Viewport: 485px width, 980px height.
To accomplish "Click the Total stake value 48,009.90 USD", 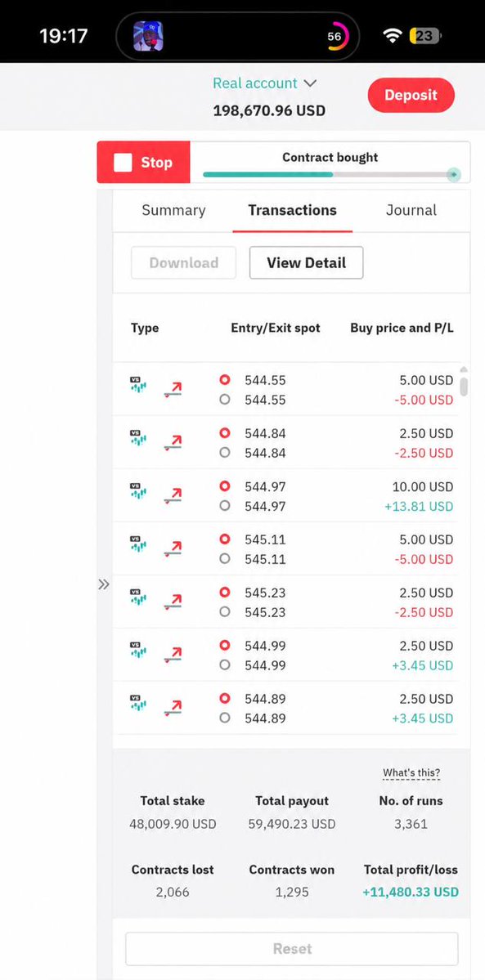I will pos(173,824).
